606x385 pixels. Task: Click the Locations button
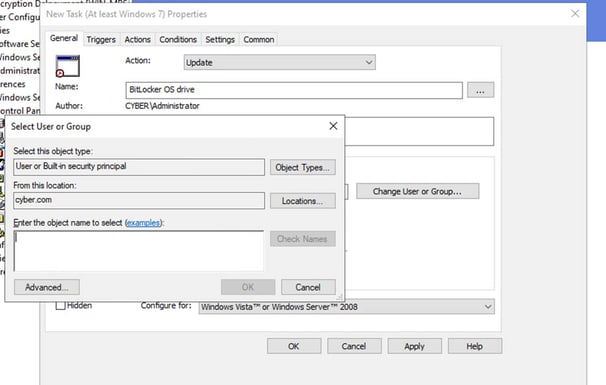(303, 201)
